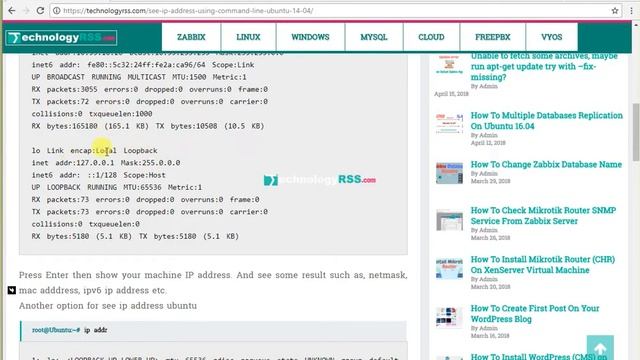
Task: Open 'Unable to fetch some archives' article link
Action: click(x=544, y=67)
